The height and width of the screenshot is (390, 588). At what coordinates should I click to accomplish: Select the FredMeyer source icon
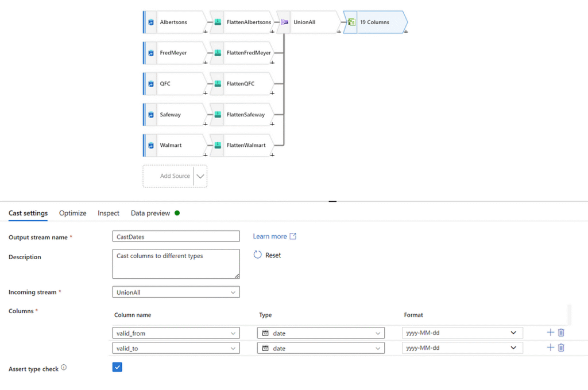(151, 53)
